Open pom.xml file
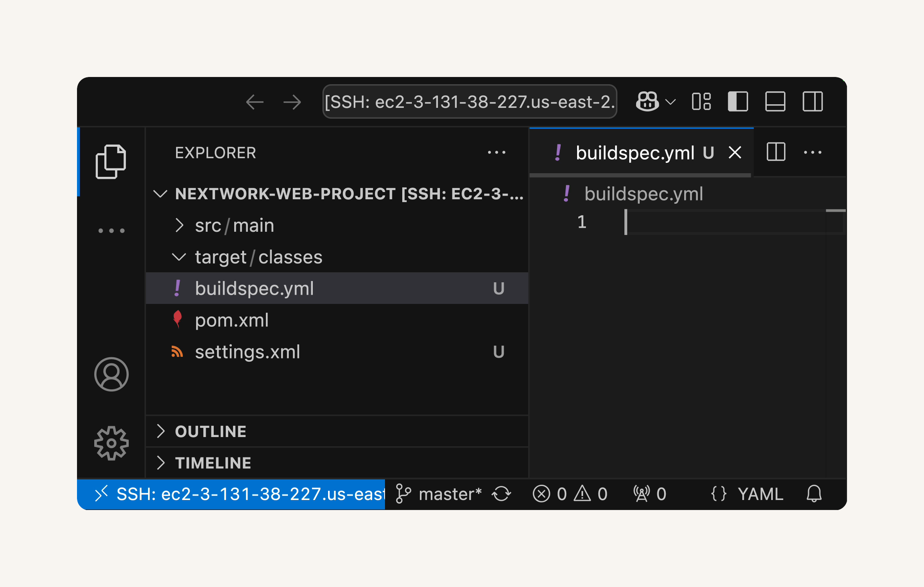Image resolution: width=924 pixels, height=587 pixels. point(337,320)
